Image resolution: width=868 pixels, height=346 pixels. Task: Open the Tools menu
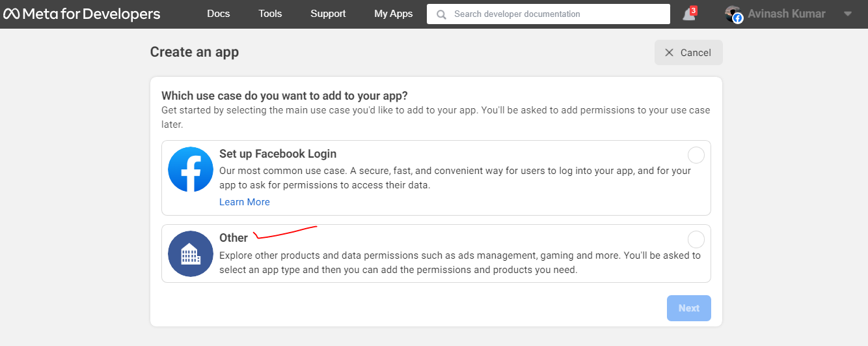pyautogui.click(x=270, y=14)
